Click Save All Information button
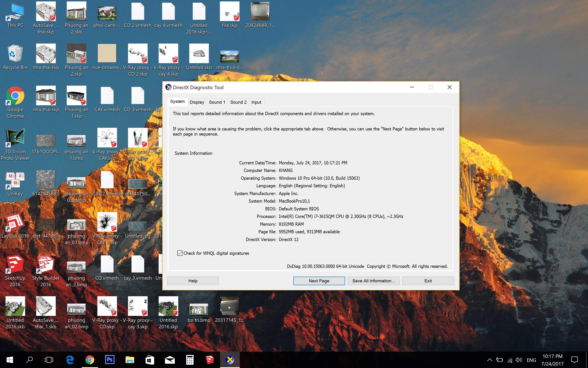The image size is (588, 368). point(373,281)
